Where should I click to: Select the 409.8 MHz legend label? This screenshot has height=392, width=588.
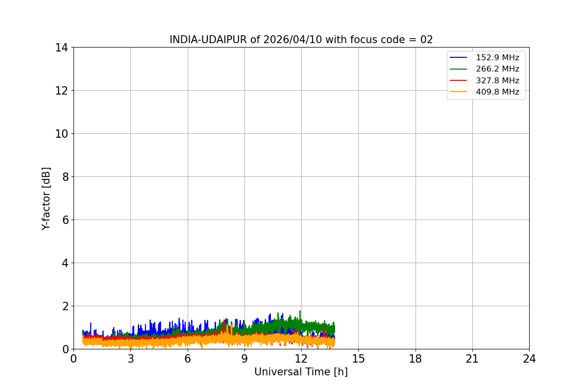497,92
